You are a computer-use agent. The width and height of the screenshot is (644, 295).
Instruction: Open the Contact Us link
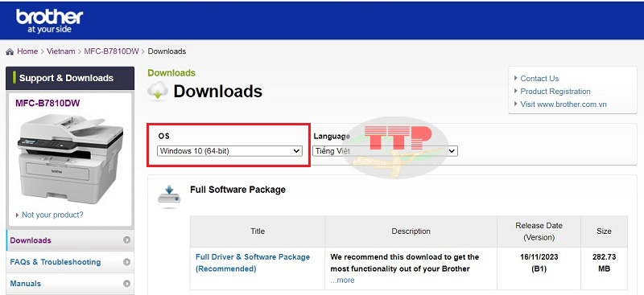pyautogui.click(x=539, y=78)
